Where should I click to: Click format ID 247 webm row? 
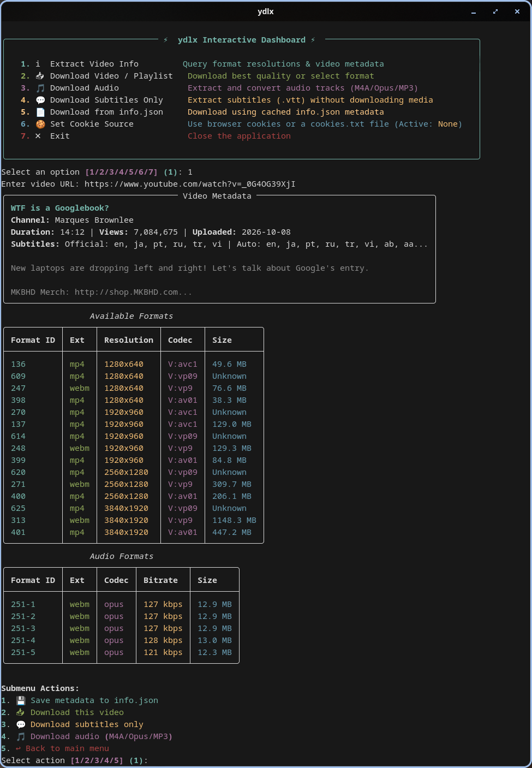[18, 388]
